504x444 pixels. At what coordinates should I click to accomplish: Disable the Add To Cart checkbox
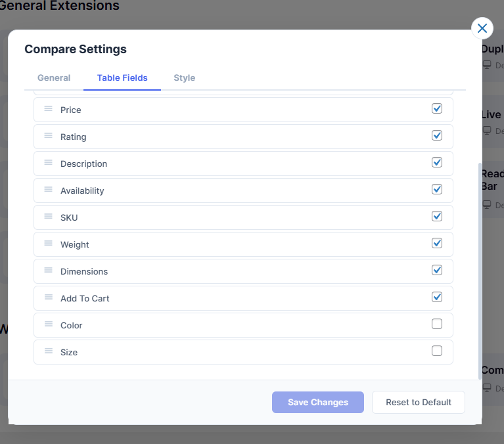[437, 297]
